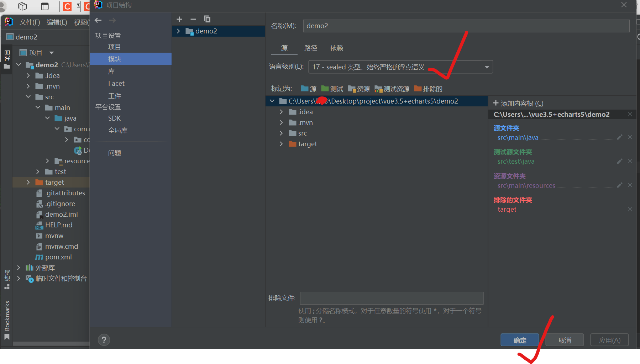Click the 确定 button
Screen dimensions: 640x364
point(519,340)
